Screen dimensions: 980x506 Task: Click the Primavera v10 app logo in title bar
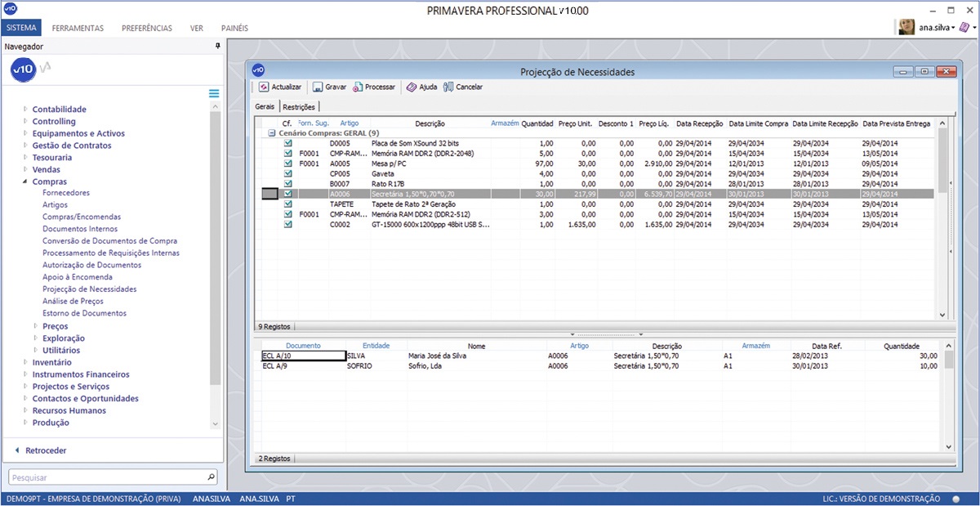(9, 8)
